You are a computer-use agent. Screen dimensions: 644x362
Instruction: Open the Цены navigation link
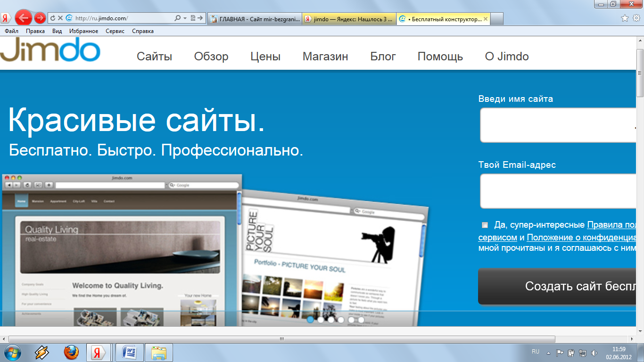point(265,57)
